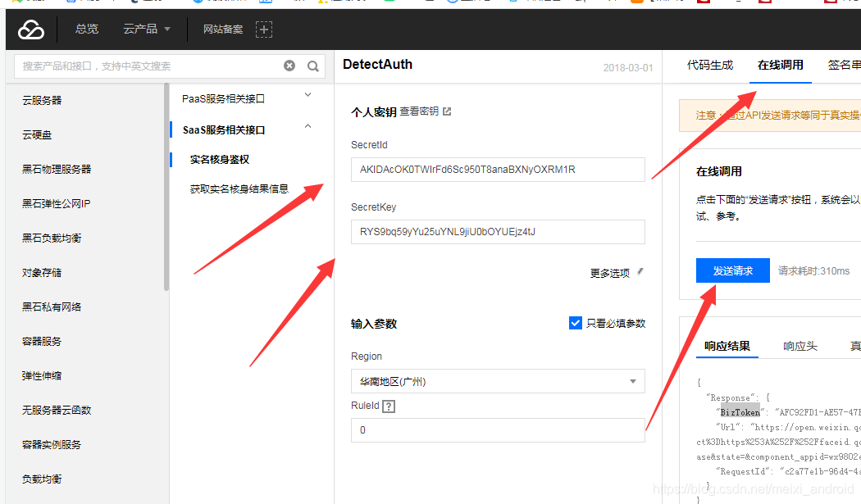Click the edit pencil icon beside 更多选项
This screenshot has width=861, height=504.
pos(640,272)
